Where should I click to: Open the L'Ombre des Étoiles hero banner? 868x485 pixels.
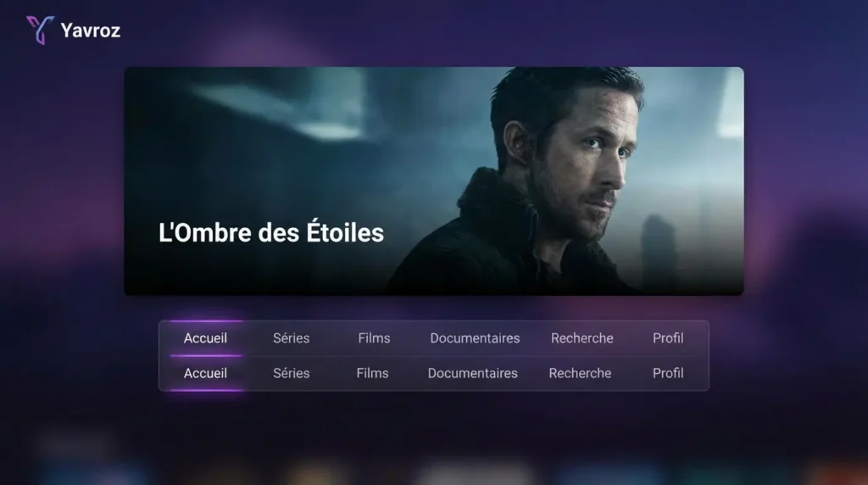434,181
